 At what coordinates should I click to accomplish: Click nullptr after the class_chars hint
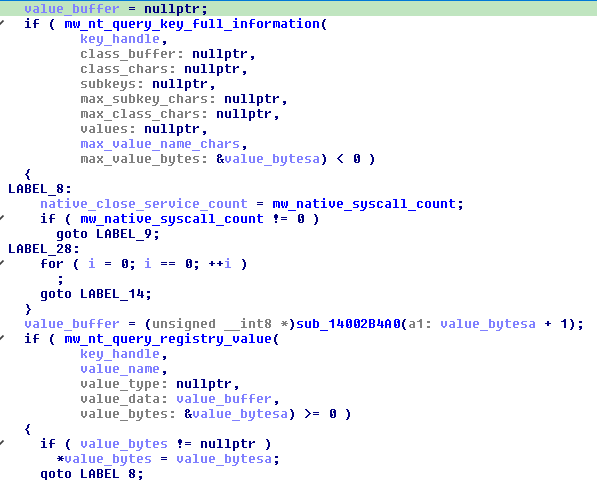click(212, 69)
